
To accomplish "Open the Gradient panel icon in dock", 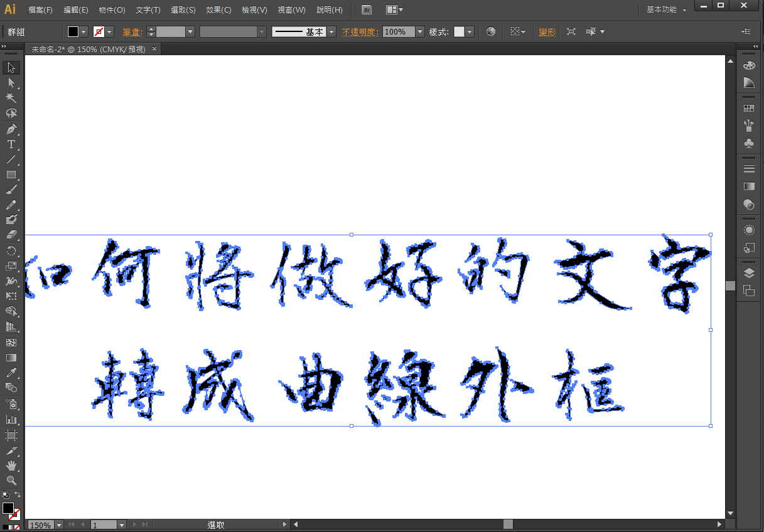I will point(748,186).
